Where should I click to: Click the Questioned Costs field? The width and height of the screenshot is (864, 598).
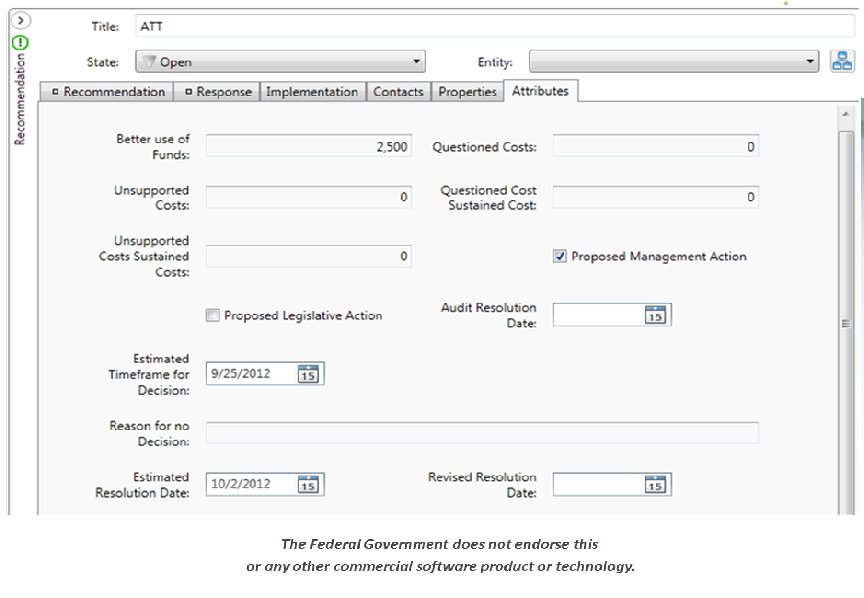(656, 147)
